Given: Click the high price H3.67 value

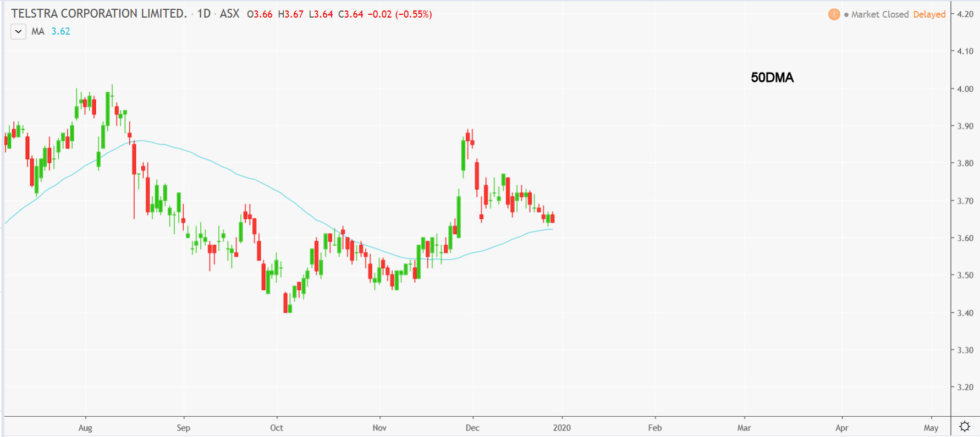Looking at the screenshot, I should [x=291, y=14].
